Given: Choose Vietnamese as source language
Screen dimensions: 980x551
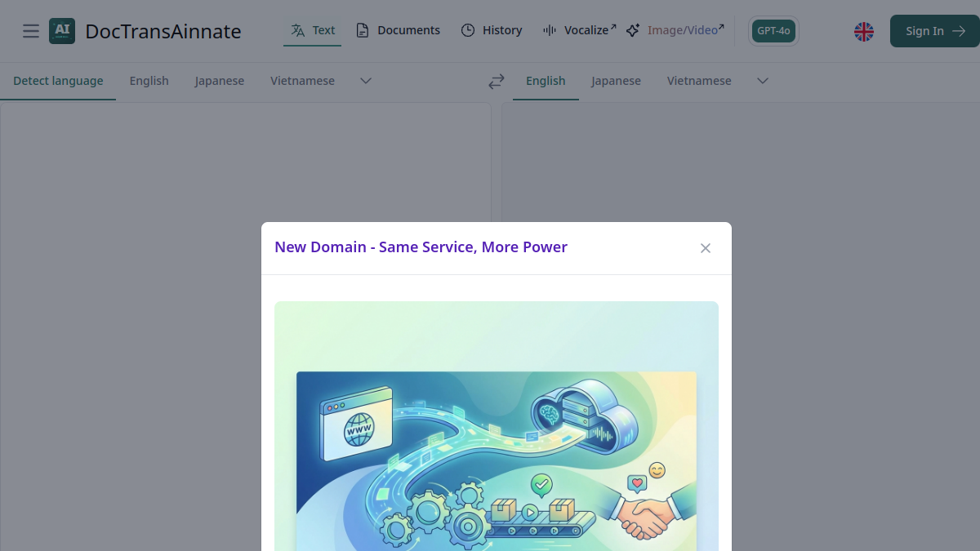Looking at the screenshot, I should (x=302, y=81).
